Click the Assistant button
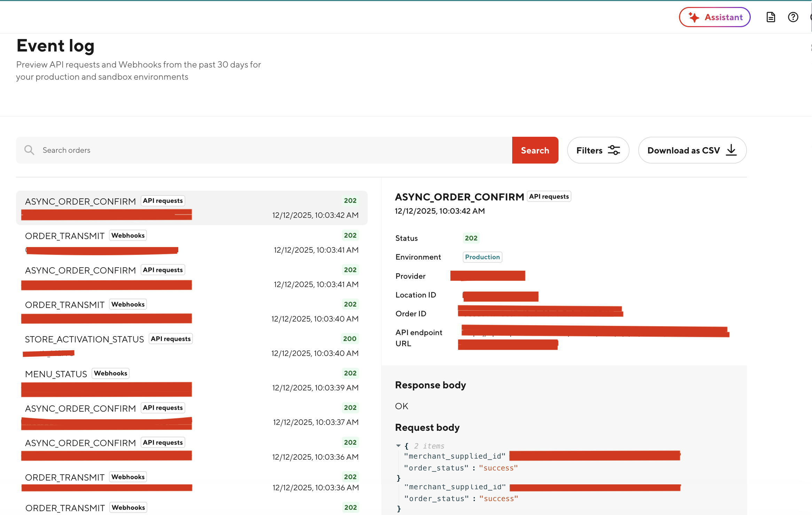This screenshot has height=515, width=812. pyautogui.click(x=714, y=17)
